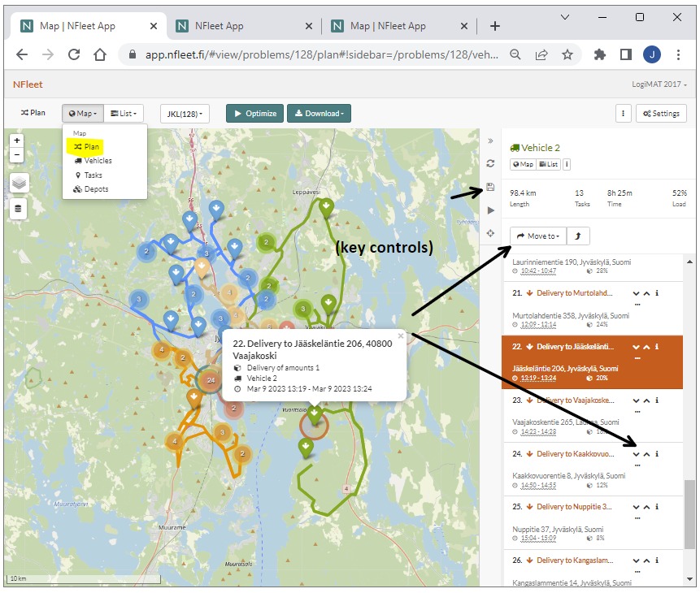
Task: Start simulation with the sidebar play icon
Action: (x=490, y=210)
